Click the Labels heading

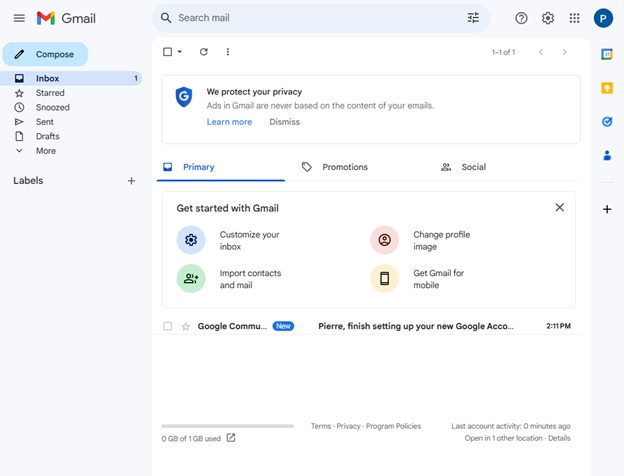[x=28, y=180]
